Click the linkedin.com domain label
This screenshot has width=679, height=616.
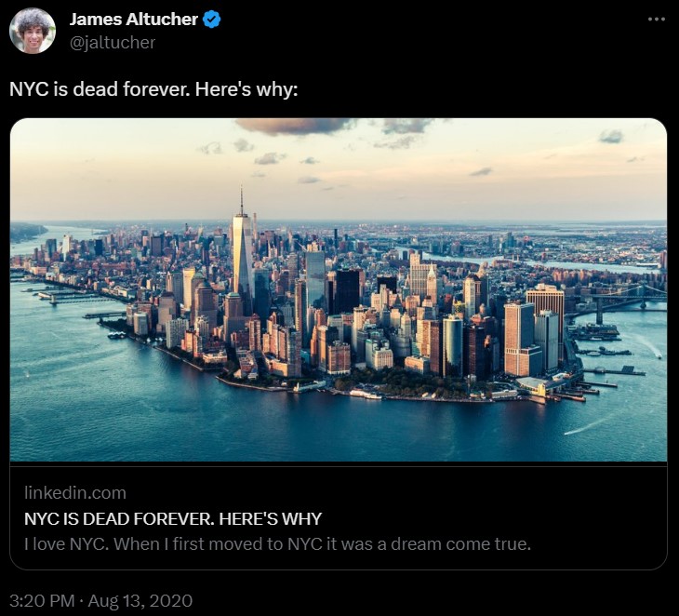[x=75, y=493]
